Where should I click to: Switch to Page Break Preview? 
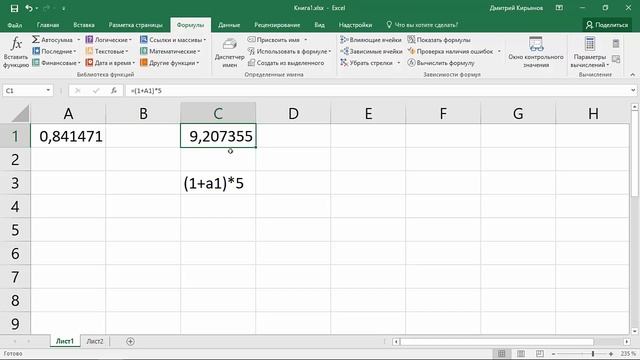pos(540,353)
